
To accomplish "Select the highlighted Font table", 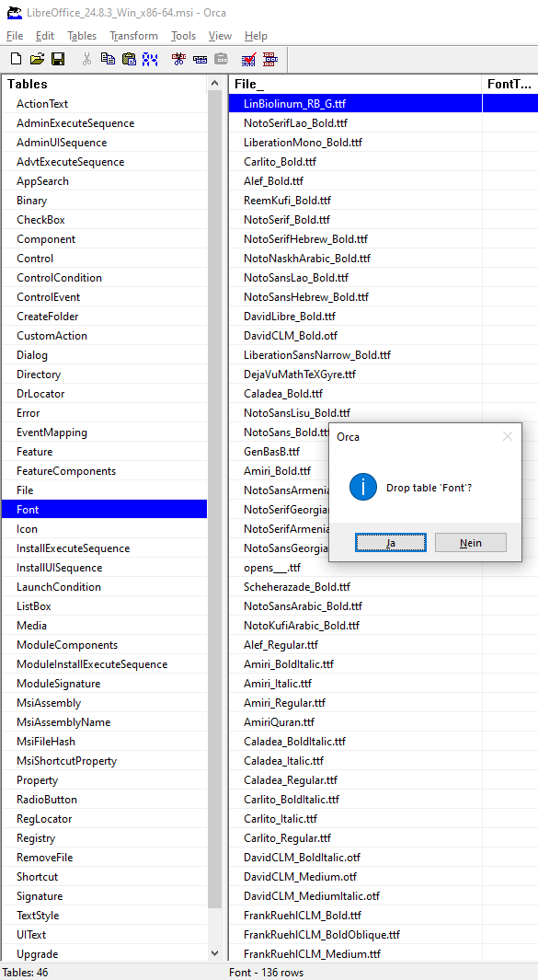I will (x=104, y=510).
